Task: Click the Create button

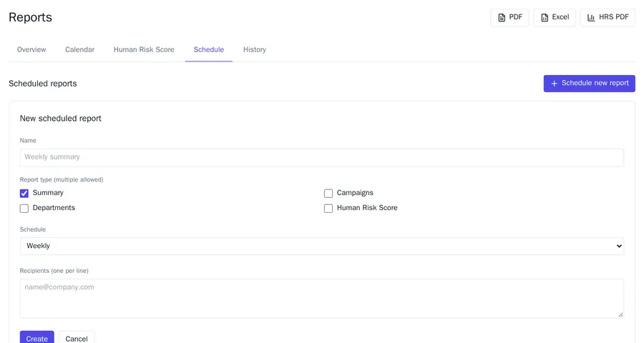Action: click(37, 339)
